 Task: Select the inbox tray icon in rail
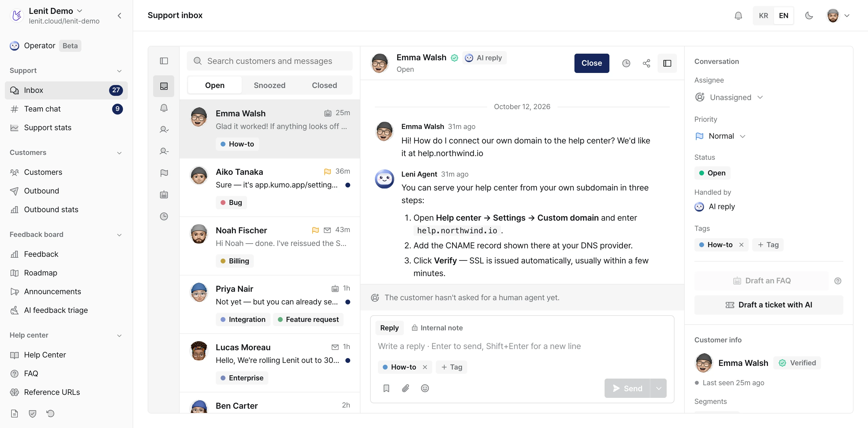[x=164, y=86]
